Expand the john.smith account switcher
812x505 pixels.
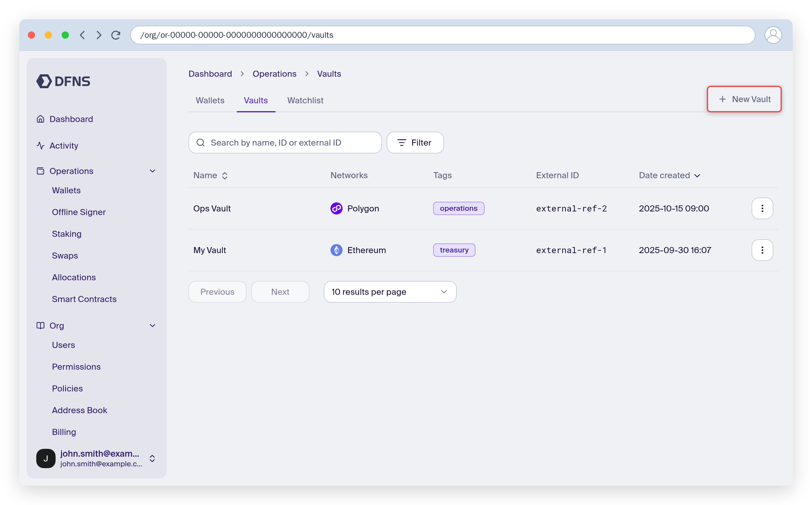point(152,458)
